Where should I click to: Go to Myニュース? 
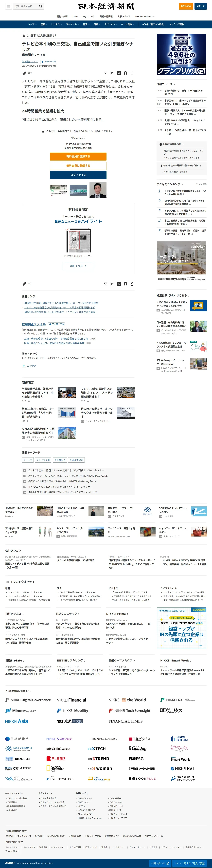coord(88,16)
